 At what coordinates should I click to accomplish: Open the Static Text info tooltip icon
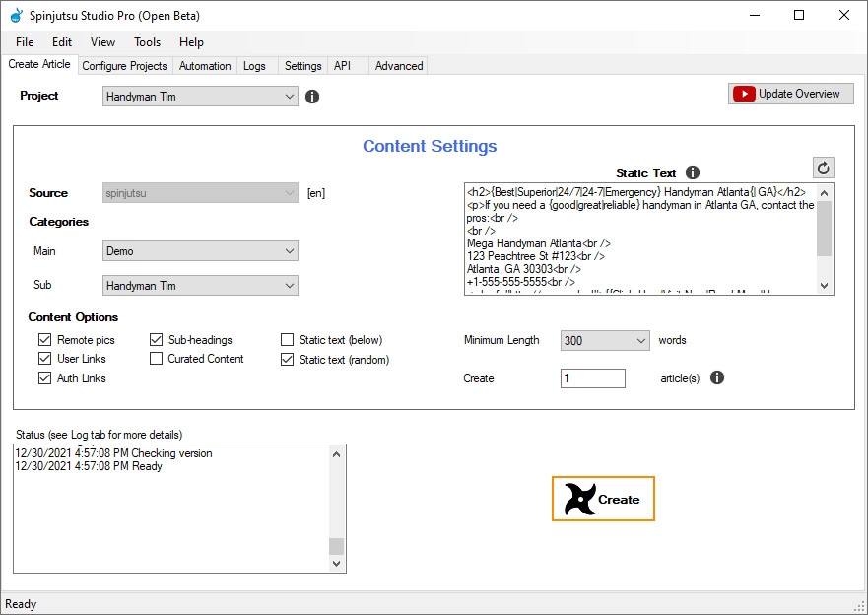click(693, 172)
